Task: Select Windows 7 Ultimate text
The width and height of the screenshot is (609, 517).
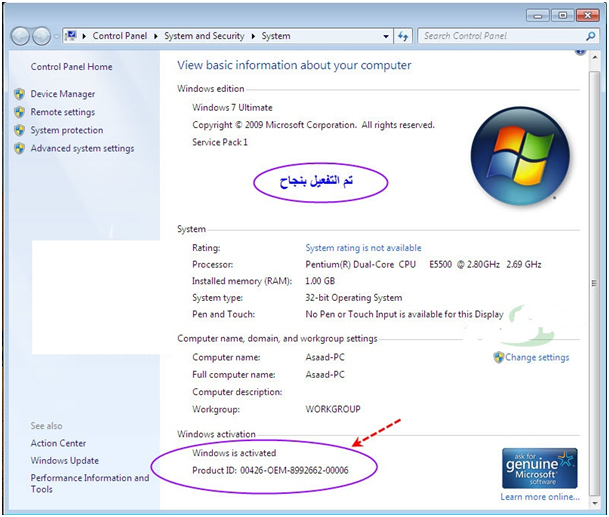Action: point(232,108)
